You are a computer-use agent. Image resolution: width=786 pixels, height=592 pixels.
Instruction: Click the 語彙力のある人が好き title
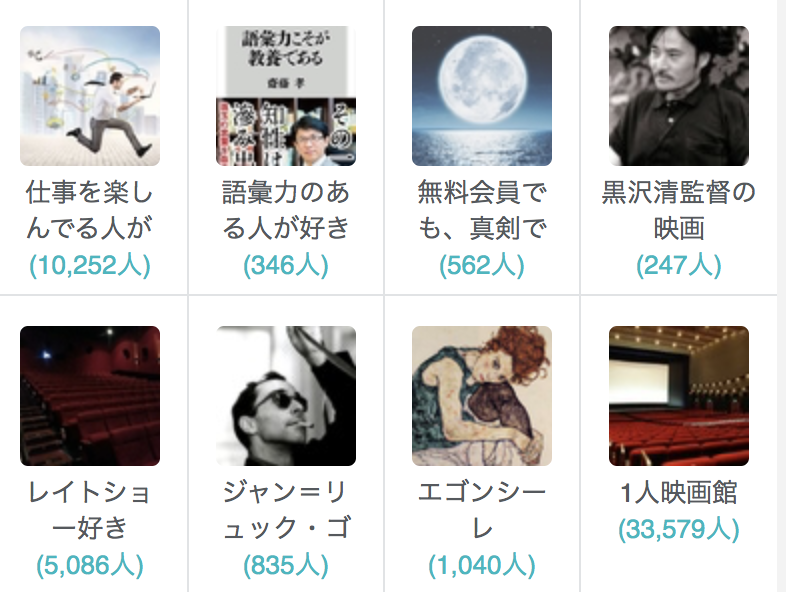pyautogui.click(x=286, y=210)
